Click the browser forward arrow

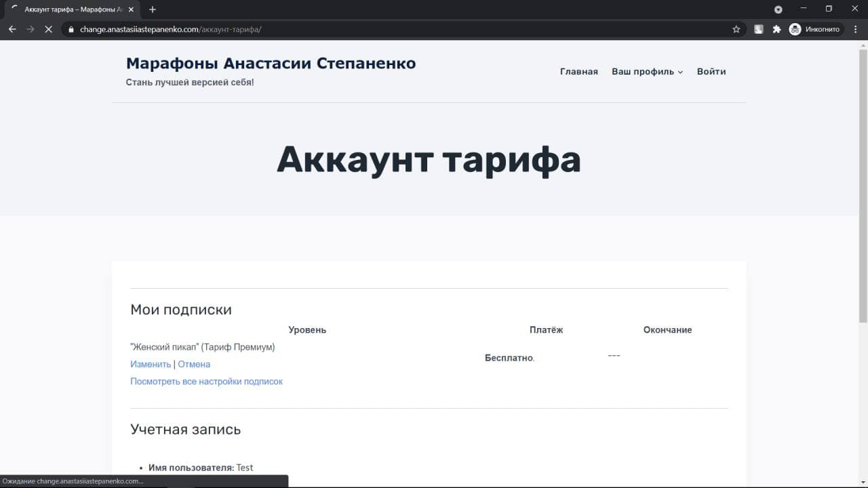click(30, 29)
